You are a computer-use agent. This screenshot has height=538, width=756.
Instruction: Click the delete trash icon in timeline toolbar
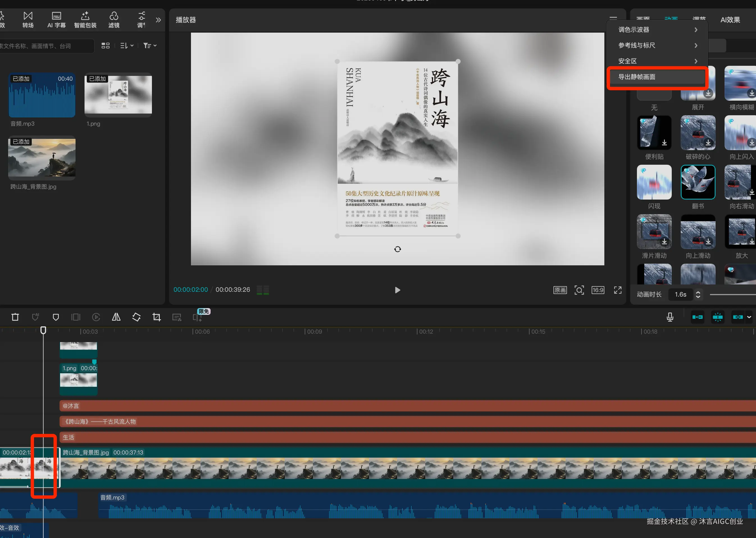coord(15,317)
